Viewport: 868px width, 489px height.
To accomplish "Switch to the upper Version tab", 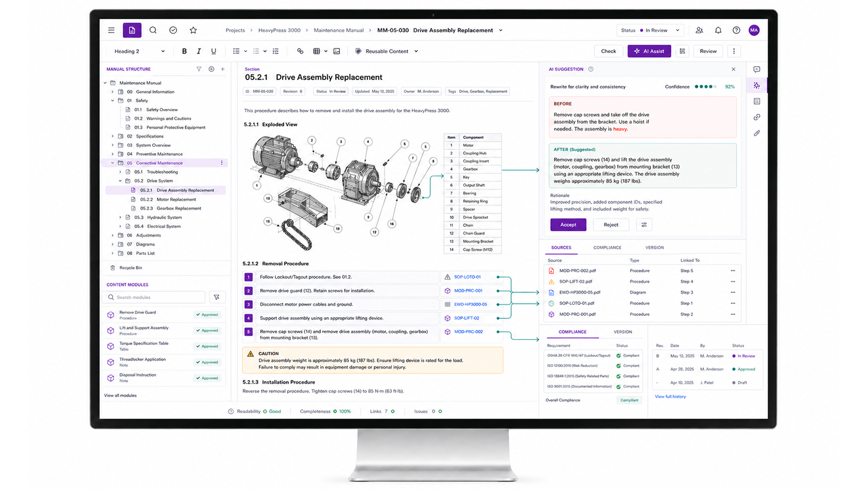I will (x=654, y=248).
